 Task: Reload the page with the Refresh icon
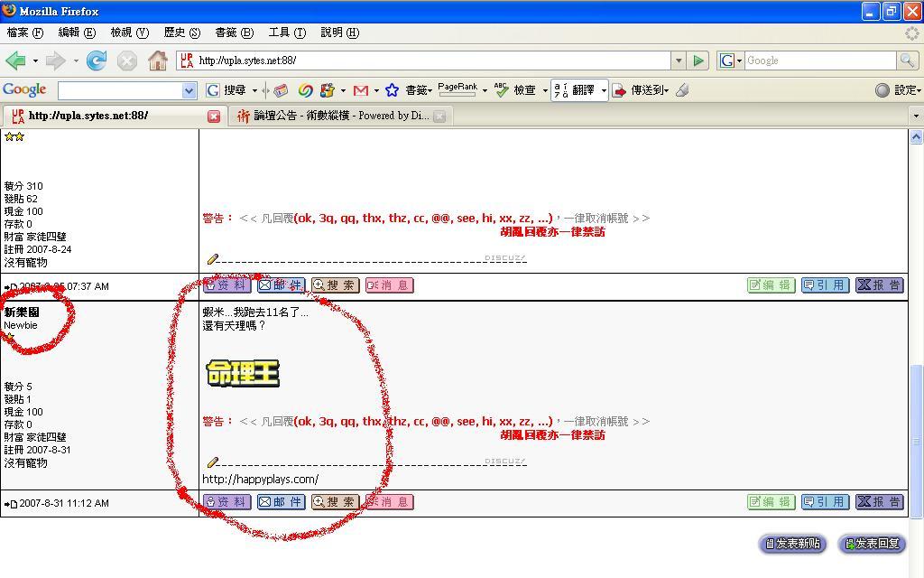pyautogui.click(x=97, y=61)
